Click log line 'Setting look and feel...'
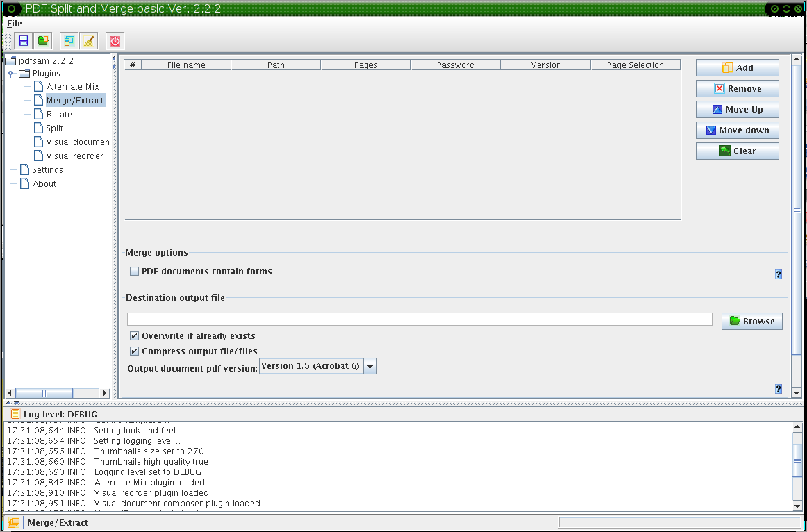This screenshot has height=532, width=807. pyautogui.click(x=138, y=430)
